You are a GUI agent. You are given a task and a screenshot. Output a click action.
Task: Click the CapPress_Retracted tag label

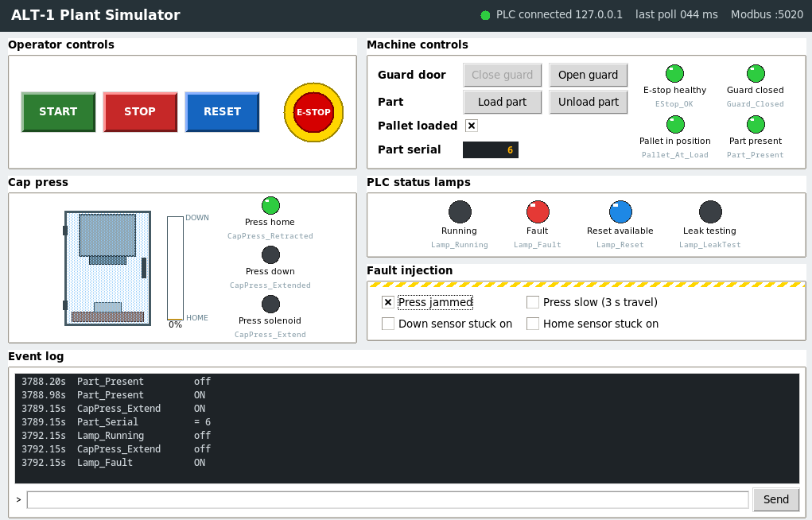point(270,236)
